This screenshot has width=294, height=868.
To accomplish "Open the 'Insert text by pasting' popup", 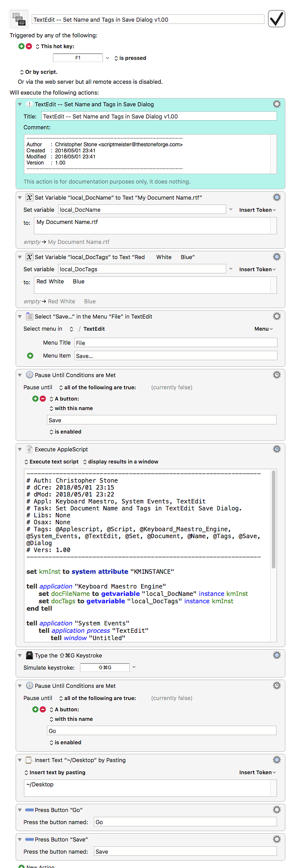I will 55,773.
